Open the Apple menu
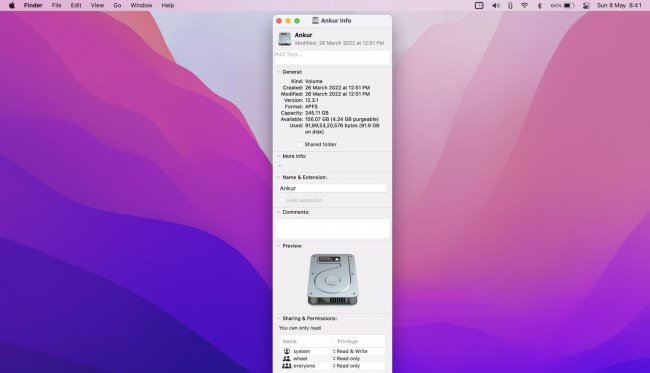The height and width of the screenshot is (373, 650). [x=12, y=5]
